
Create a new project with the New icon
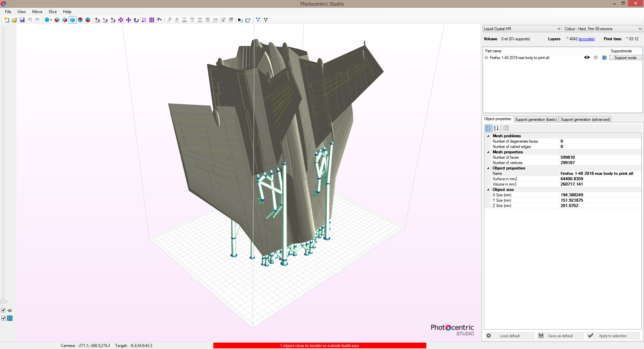(7, 20)
